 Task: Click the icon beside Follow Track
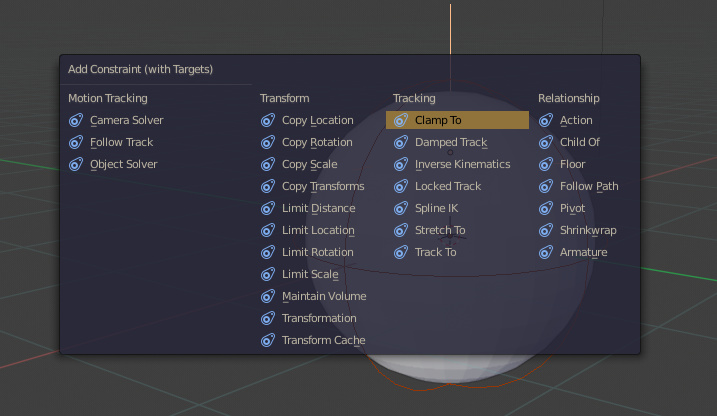coord(76,142)
